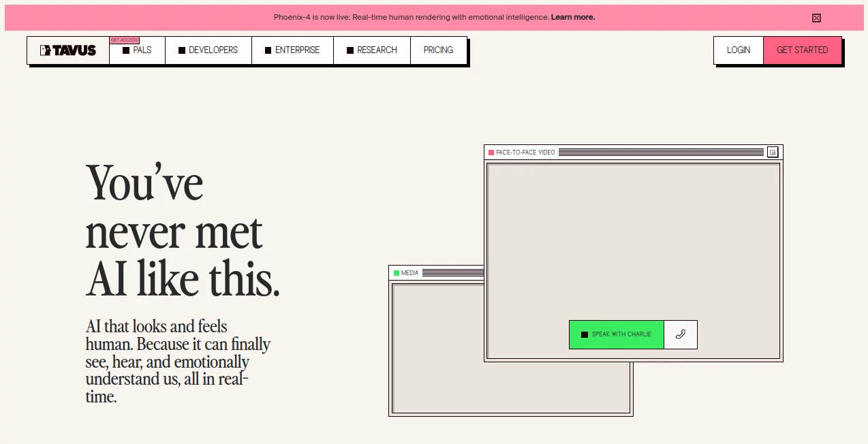Go to the Pricing page
The width and height of the screenshot is (868, 444).
point(438,50)
